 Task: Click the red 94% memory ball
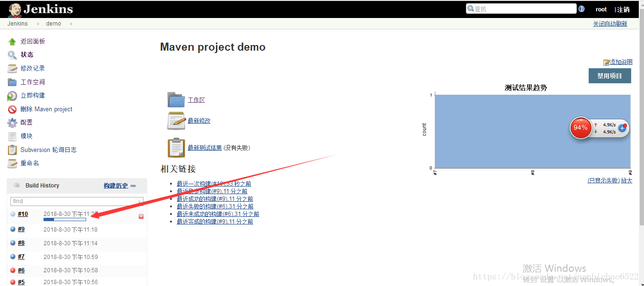[x=581, y=128]
